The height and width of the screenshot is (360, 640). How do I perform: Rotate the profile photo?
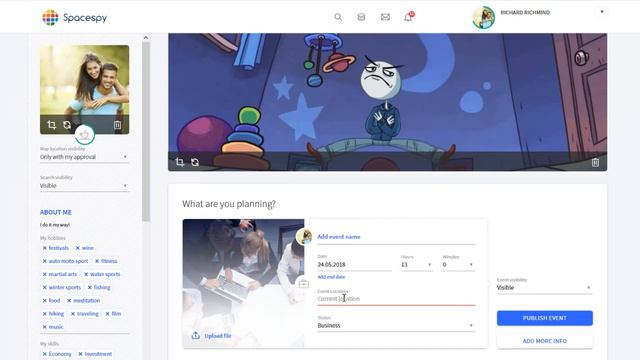pyautogui.click(x=67, y=125)
